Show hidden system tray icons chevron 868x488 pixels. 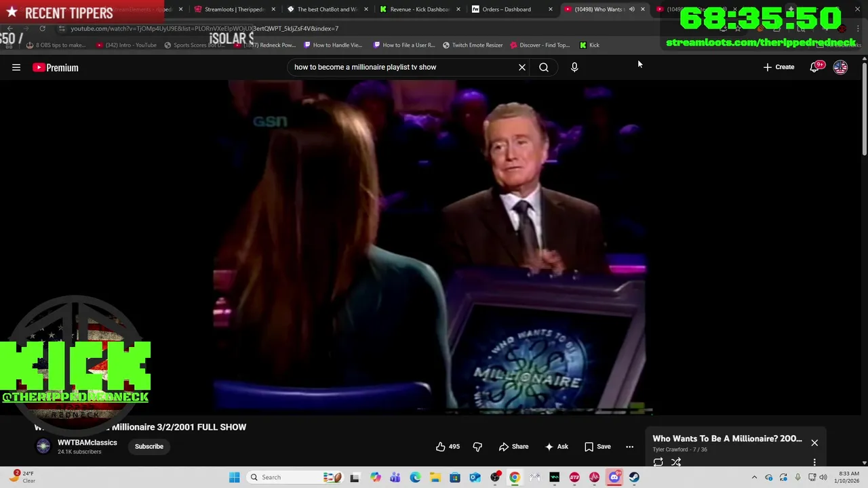[754, 477]
